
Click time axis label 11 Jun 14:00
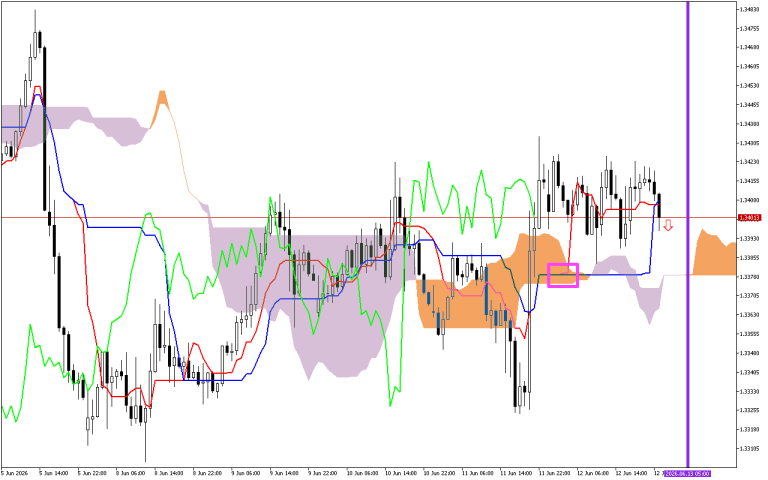click(x=516, y=474)
